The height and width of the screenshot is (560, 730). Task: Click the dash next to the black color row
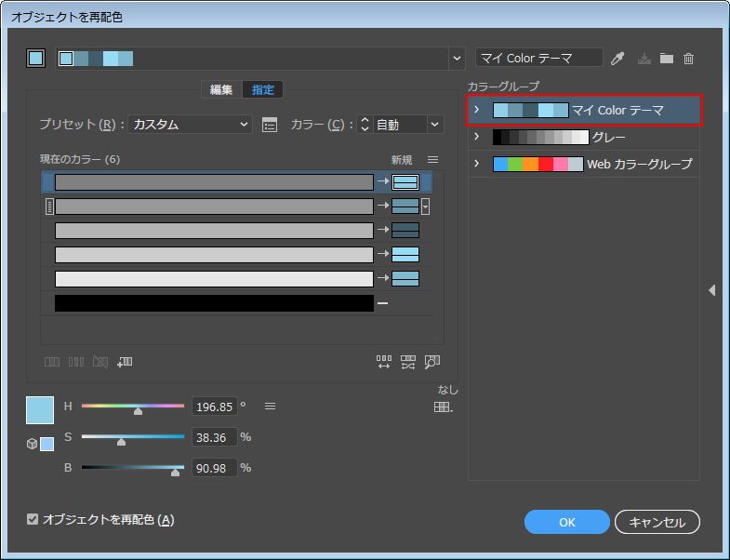click(383, 303)
